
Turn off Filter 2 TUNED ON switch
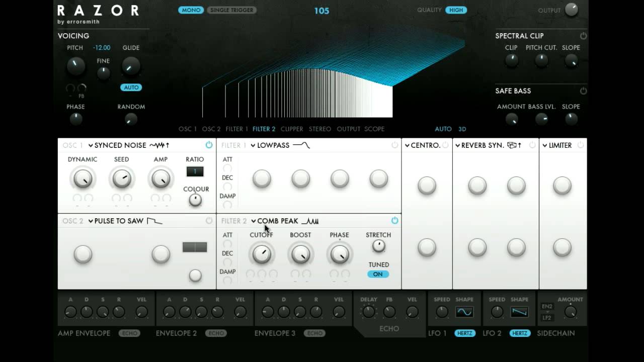(x=378, y=274)
